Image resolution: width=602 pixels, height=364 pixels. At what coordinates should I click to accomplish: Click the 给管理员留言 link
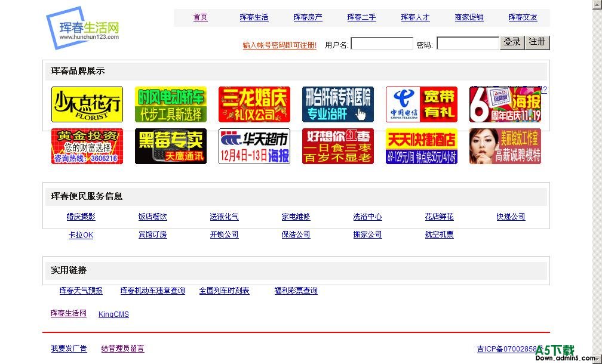coord(123,348)
